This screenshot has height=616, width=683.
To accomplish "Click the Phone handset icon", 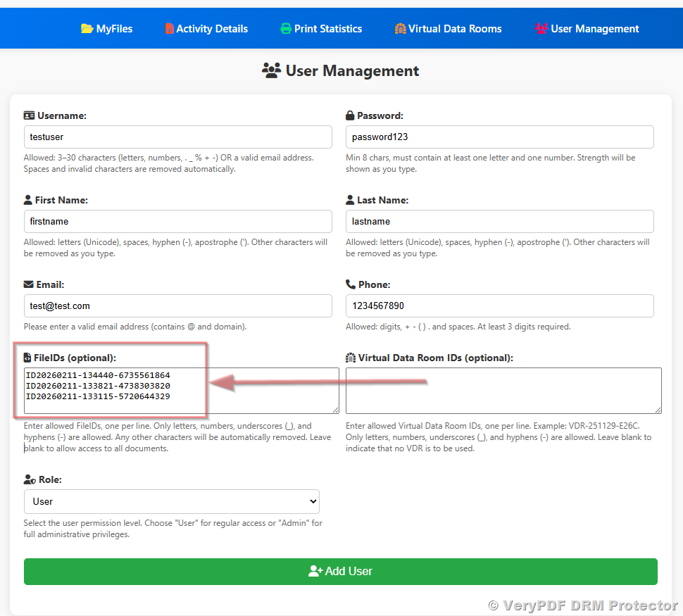I will click(x=351, y=284).
